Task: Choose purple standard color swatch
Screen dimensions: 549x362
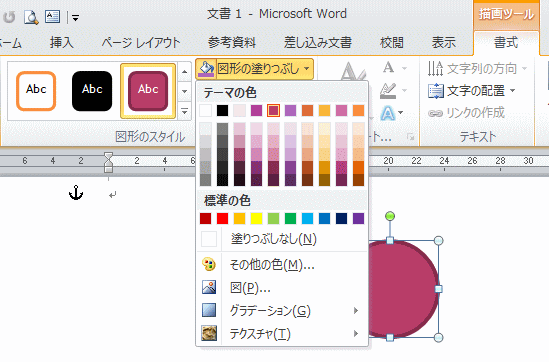Action: pos(359,218)
